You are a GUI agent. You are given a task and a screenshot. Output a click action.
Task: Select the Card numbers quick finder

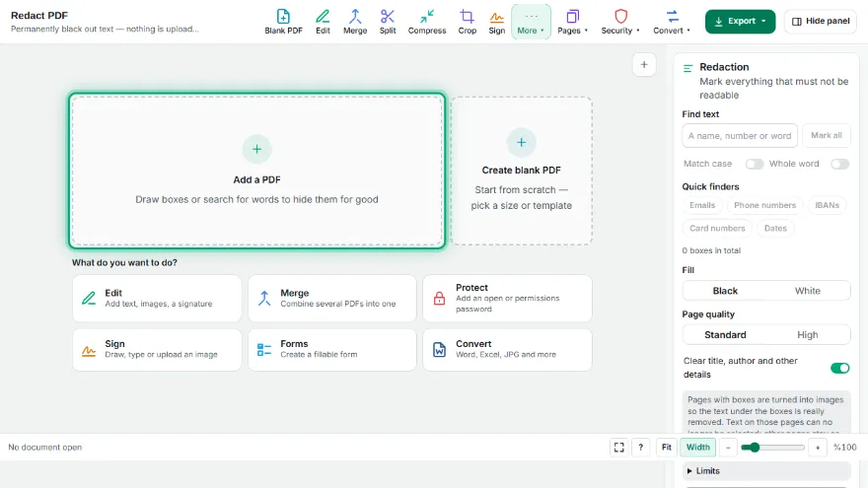717,228
